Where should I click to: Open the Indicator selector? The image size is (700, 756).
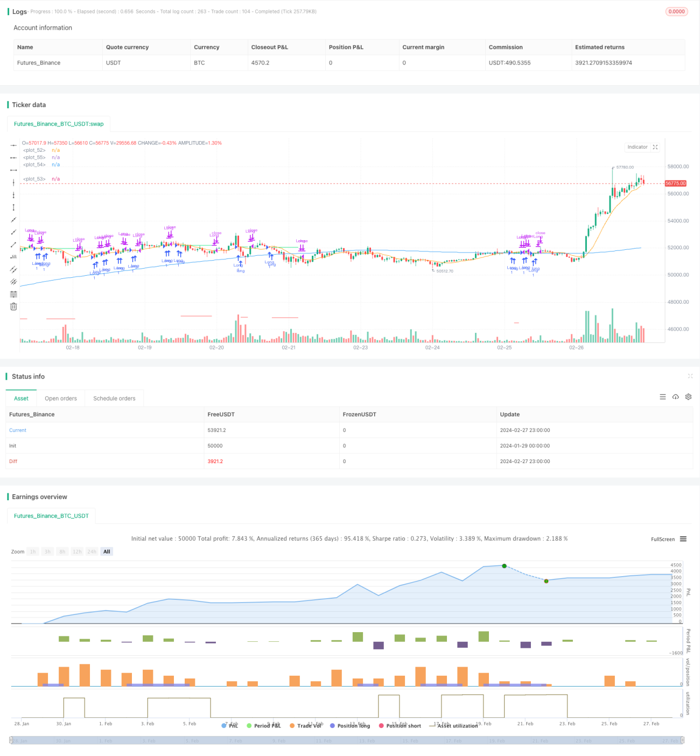click(x=638, y=147)
